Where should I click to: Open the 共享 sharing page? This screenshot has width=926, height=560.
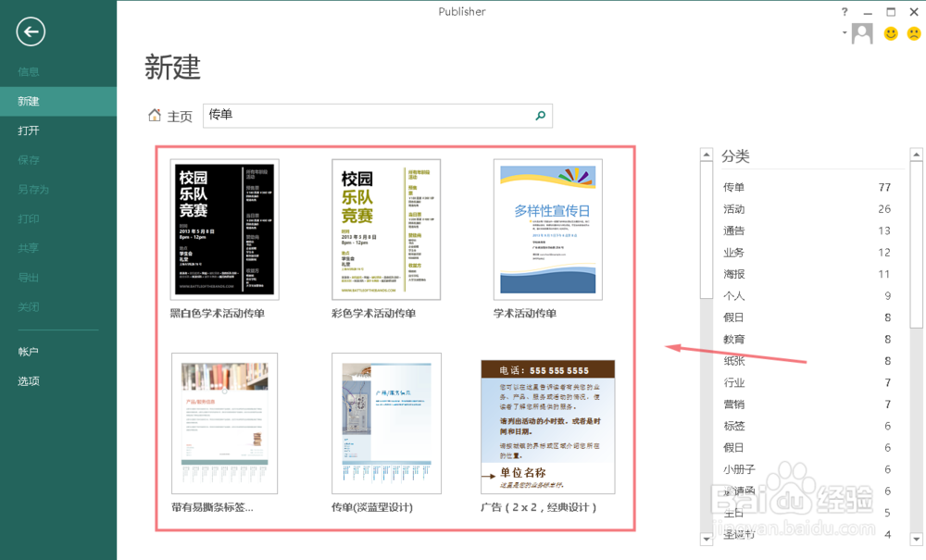tap(29, 248)
